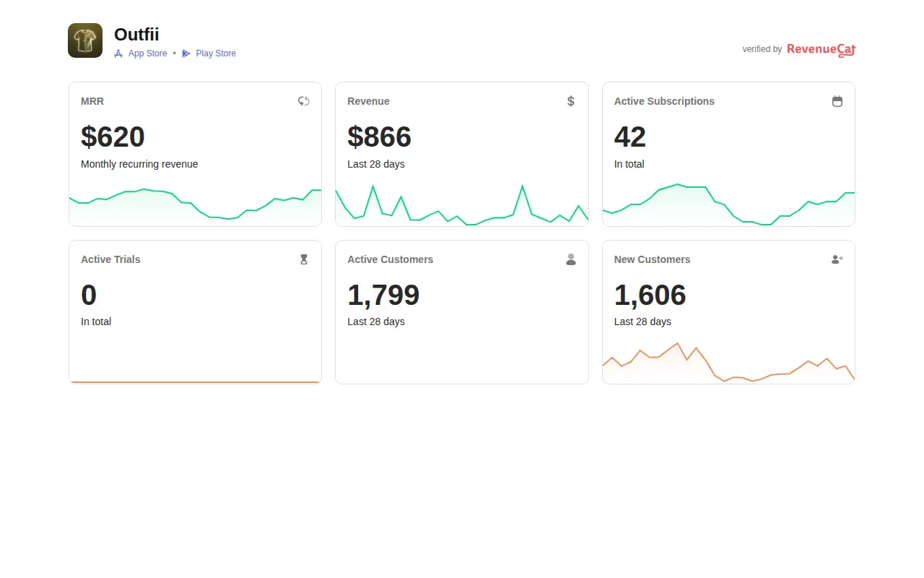This screenshot has width=924, height=578.
Task: Click "Last 28 days" under 1,799
Action: (376, 322)
